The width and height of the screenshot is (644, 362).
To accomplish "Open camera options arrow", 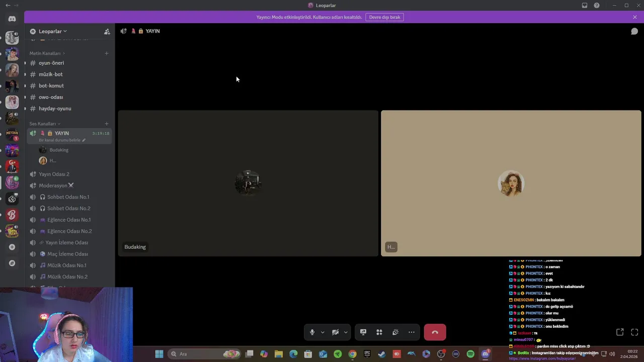I will (x=346, y=332).
